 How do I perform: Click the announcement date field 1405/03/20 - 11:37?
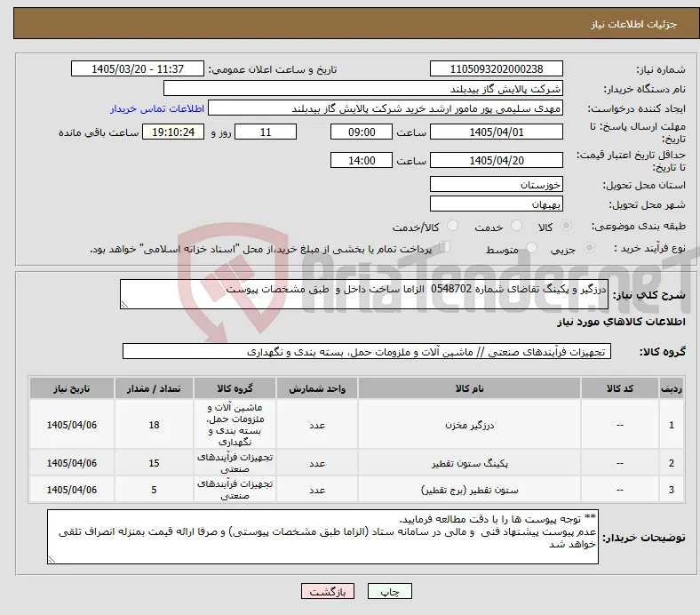[138, 68]
